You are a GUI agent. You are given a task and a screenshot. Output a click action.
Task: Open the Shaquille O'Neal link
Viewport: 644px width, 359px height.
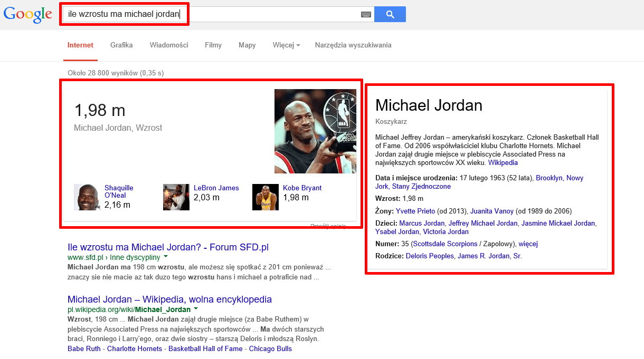click(x=119, y=192)
